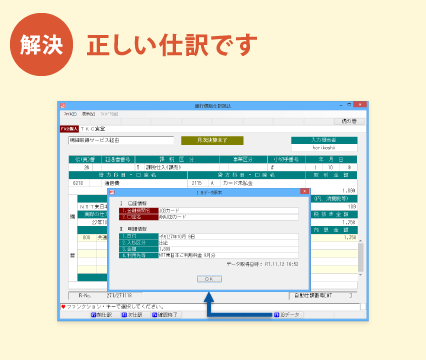426x360 pixels.
Task: Click the account name field in dialog
Action: 228,217
